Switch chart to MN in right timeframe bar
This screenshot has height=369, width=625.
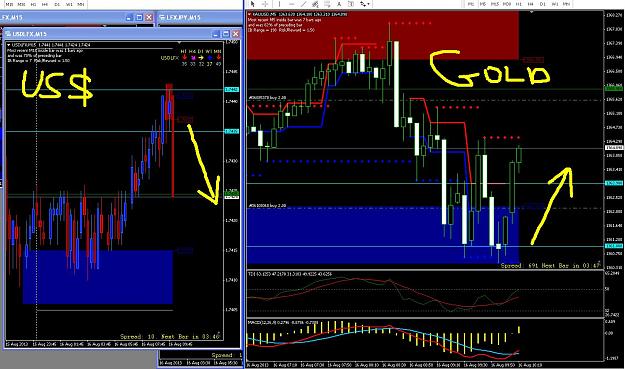[x=566, y=4]
